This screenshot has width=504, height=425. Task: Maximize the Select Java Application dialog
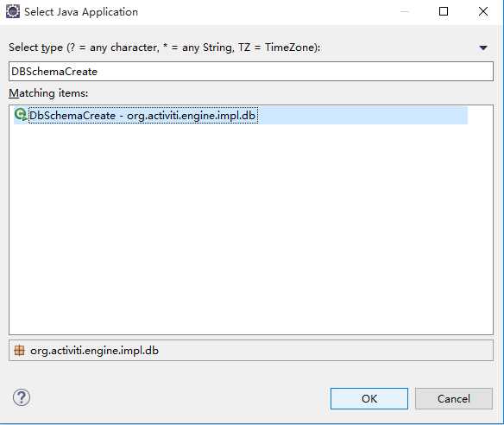(x=444, y=11)
